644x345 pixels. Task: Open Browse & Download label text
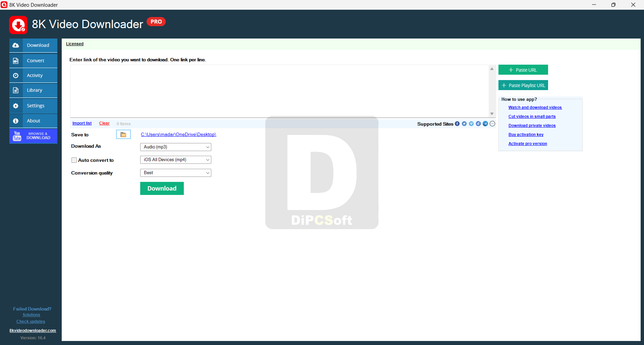38,136
